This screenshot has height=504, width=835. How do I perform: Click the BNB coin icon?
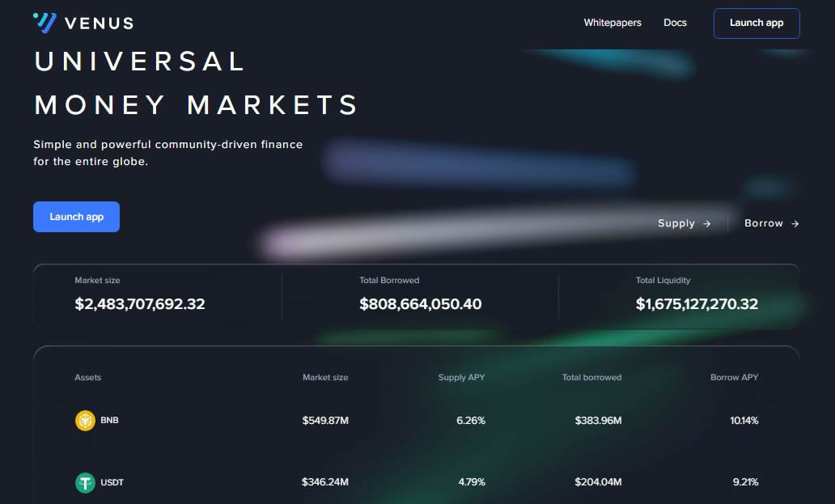(85, 421)
